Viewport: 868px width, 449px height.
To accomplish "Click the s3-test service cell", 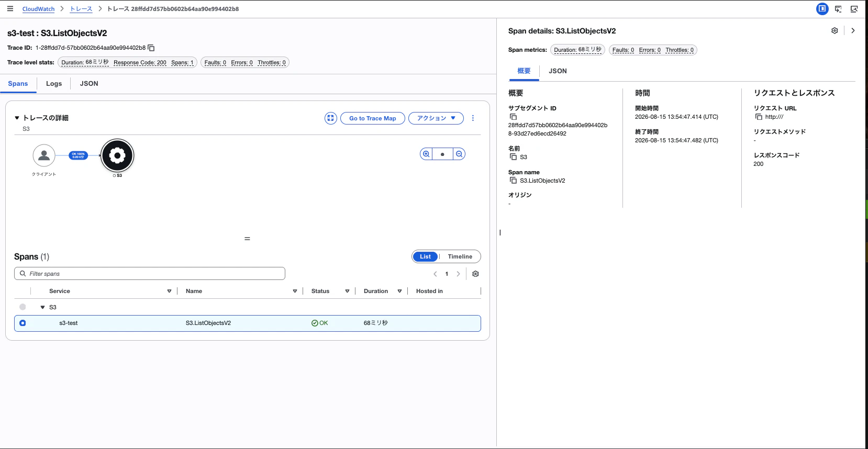I will [x=69, y=323].
